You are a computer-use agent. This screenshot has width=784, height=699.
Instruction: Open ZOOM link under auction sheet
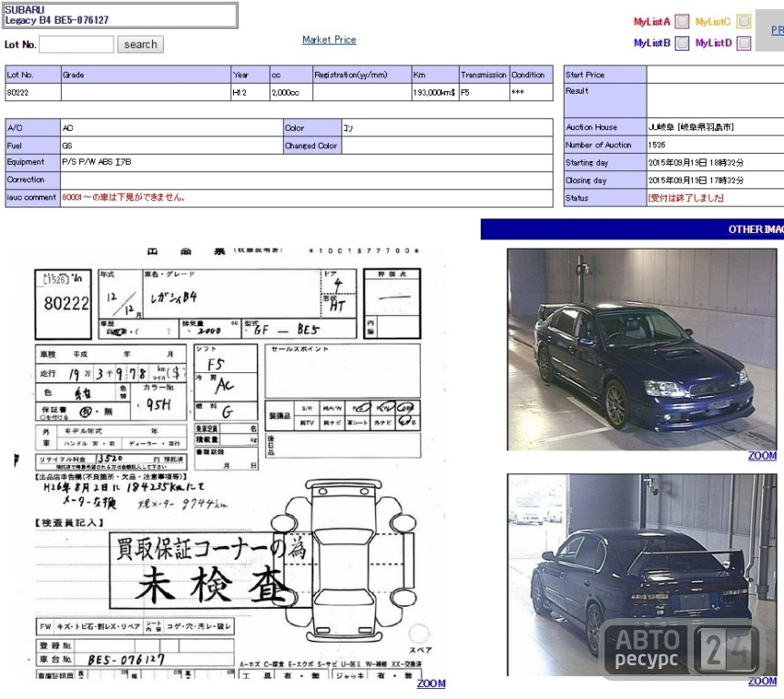pyautogui.click(x=431, y=684)
